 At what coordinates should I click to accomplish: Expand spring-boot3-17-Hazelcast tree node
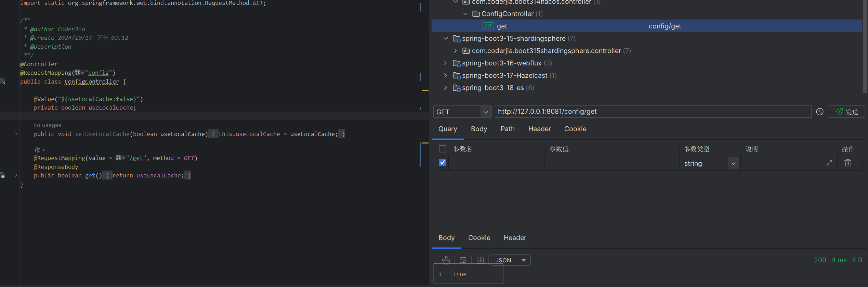point(445,75)
